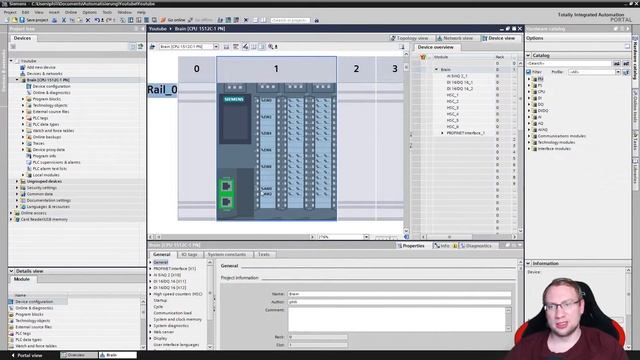Click the Comment text area
Screen dimensions: 640x360
[397, 319]
